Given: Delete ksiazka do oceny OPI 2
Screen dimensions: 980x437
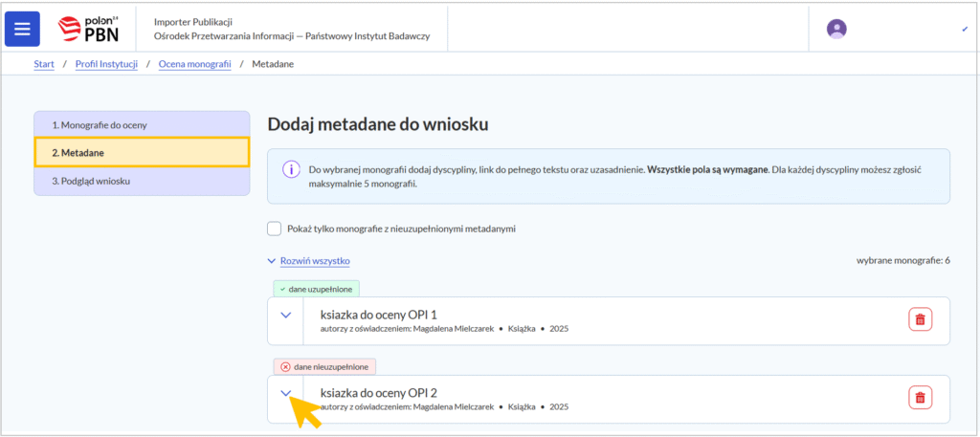Looking at the screenshot, I should pyautogui.click(x=920, y=397).
